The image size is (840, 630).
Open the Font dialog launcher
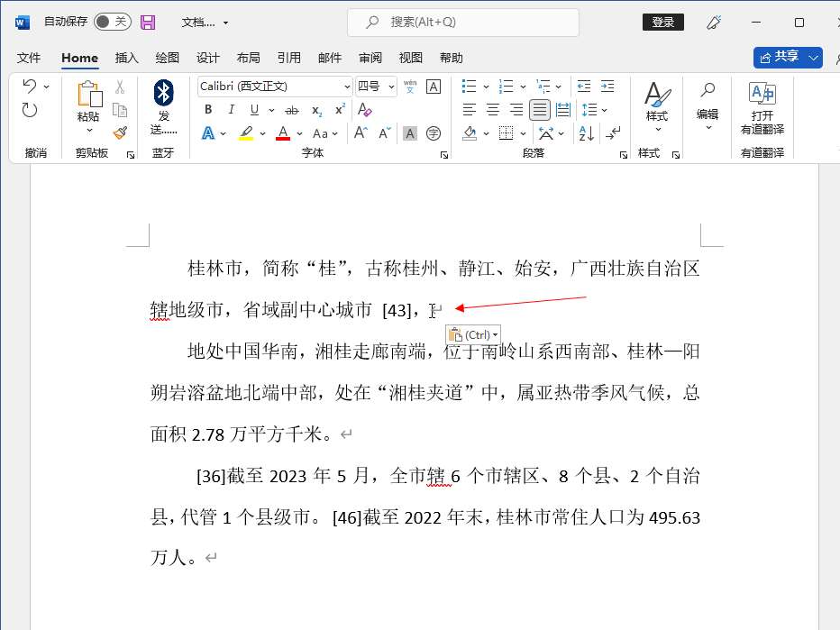click(x=444, y=155)
